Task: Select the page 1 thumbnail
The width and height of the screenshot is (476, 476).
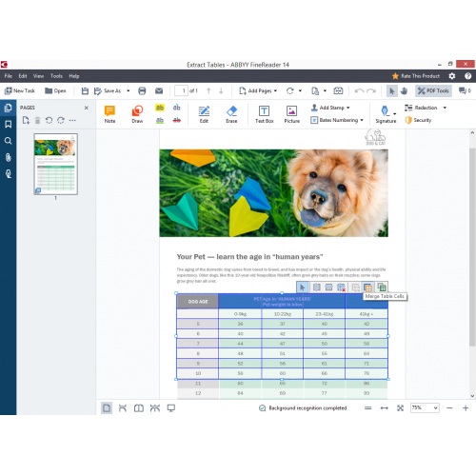Action: click(x=56, y=164)
